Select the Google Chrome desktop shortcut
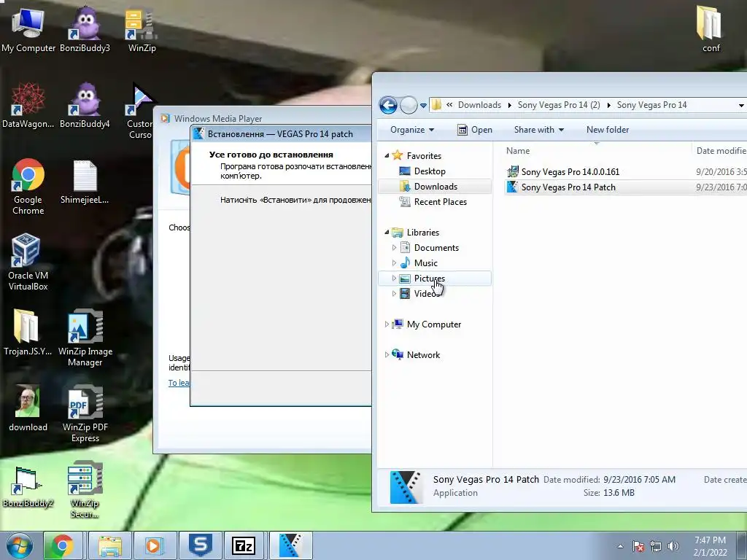The height and width of the screenshot is (560, 747). tap(28, 187)
